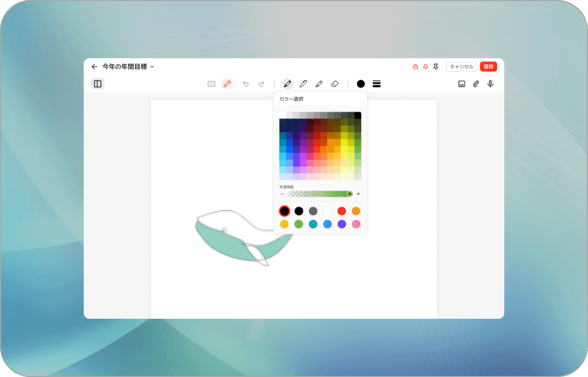588x377 pixels.
Task: Click the カラー選択 panel title
Action: pos(291,99)
